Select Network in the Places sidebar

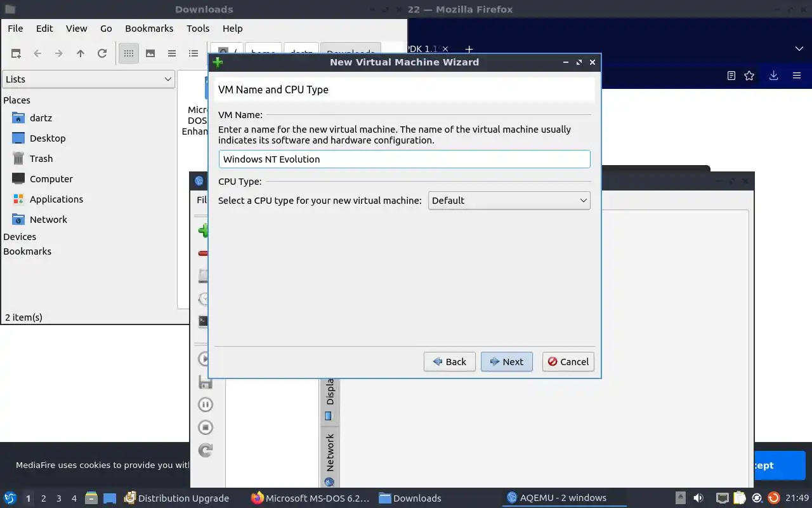[x=48, y=220]
